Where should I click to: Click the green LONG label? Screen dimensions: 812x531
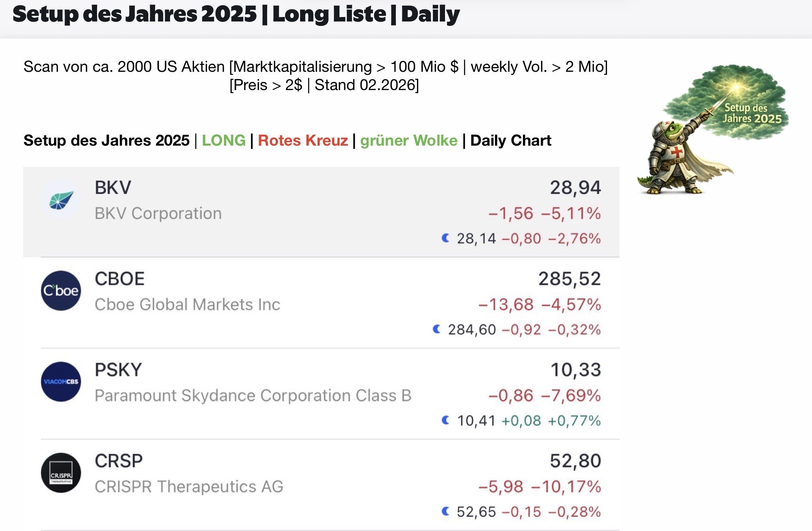coord(224,140)
